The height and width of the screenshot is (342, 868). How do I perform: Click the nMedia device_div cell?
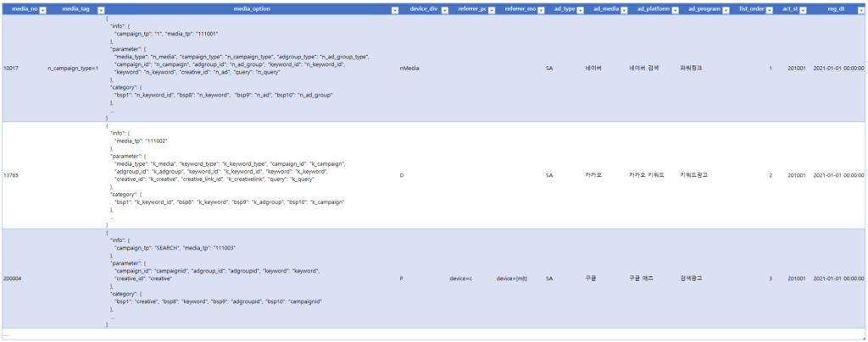409,68
